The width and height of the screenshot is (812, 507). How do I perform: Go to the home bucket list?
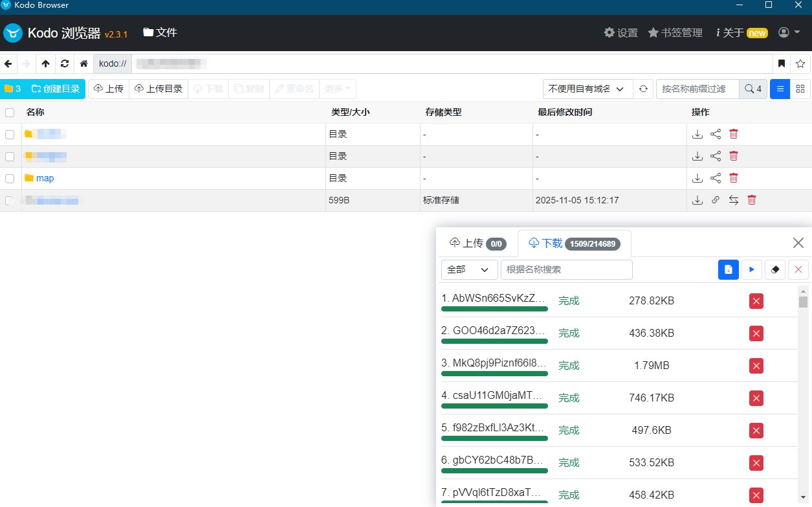click(x=83, y=63)
